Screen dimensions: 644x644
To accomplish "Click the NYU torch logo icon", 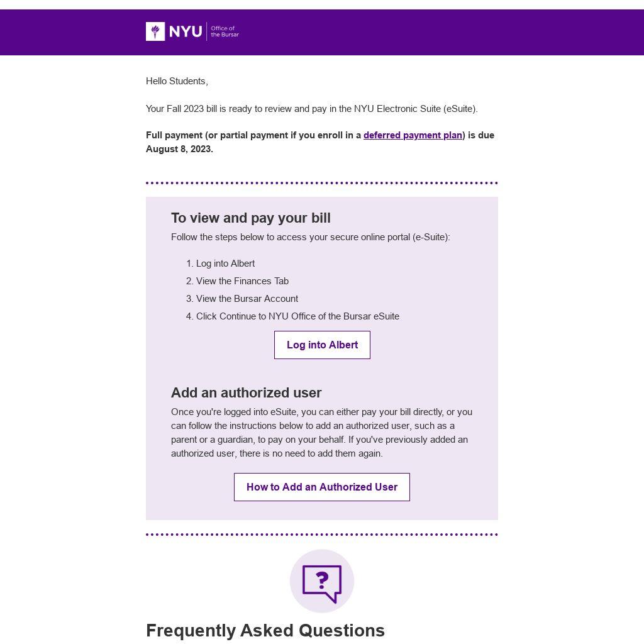I will tap(155, 31).
